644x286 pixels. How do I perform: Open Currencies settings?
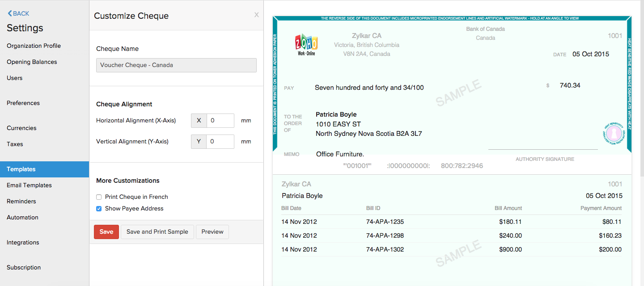21,128
